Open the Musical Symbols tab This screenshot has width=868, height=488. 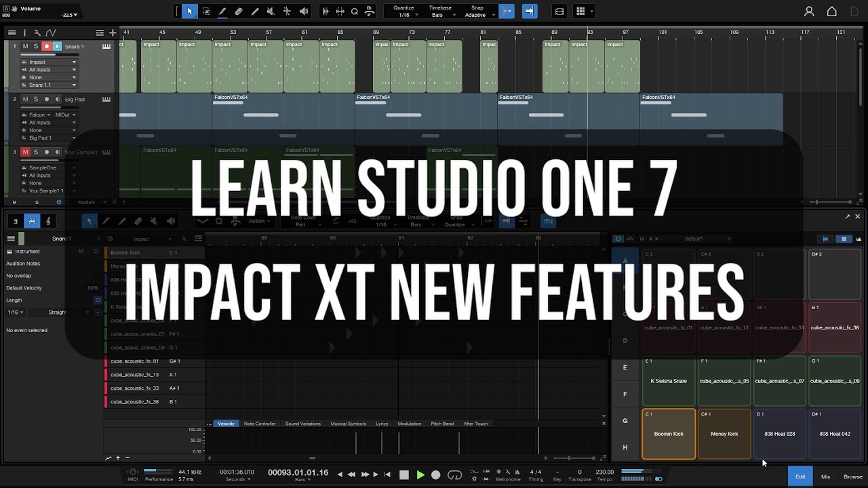pyautogui.click(x=348, y=424)
